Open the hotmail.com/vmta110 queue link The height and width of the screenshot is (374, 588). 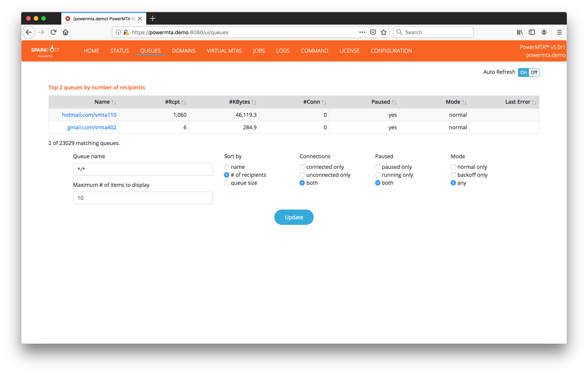(x=89, y=115)
